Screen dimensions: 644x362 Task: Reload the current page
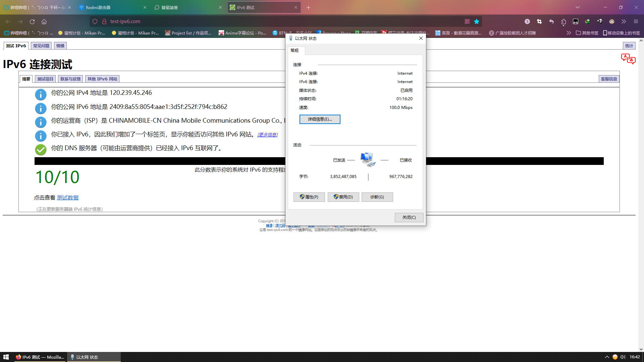[x=32, y=21]
